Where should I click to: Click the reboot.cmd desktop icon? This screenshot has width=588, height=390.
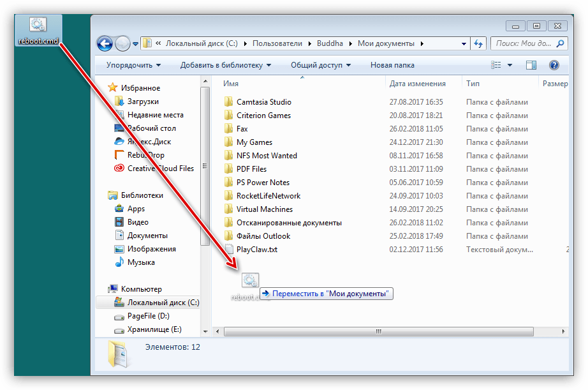point(38,30)
